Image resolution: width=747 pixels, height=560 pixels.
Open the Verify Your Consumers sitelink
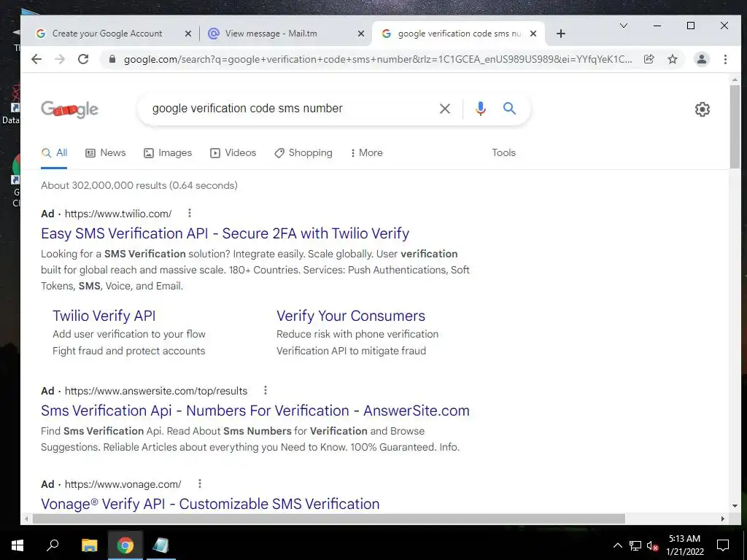coord(351,316)
